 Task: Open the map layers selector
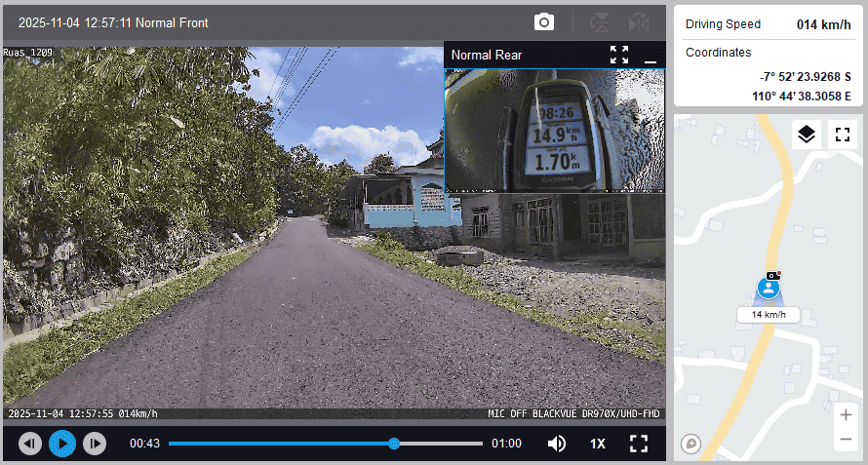click(x=806, y=135)
